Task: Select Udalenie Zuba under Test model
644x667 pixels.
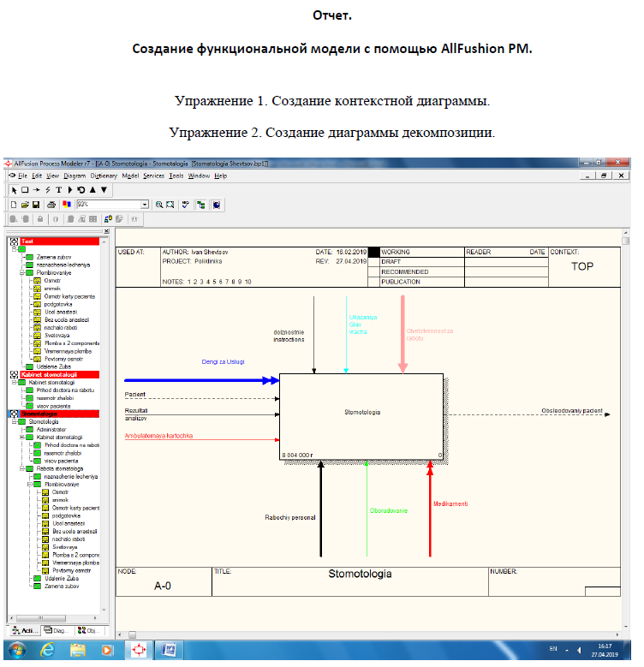Action: (54, 366)
